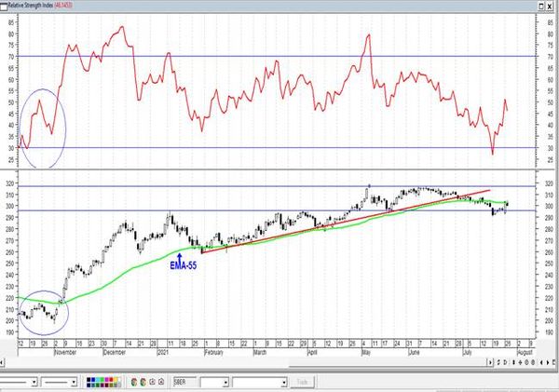Click the right-pointing chart navigation arrow
This screenshot has width=559, height=392.
548,362
